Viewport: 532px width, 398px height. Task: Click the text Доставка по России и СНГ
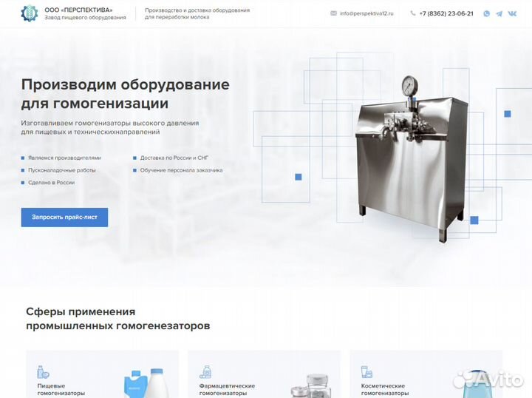tap(174, 158)
